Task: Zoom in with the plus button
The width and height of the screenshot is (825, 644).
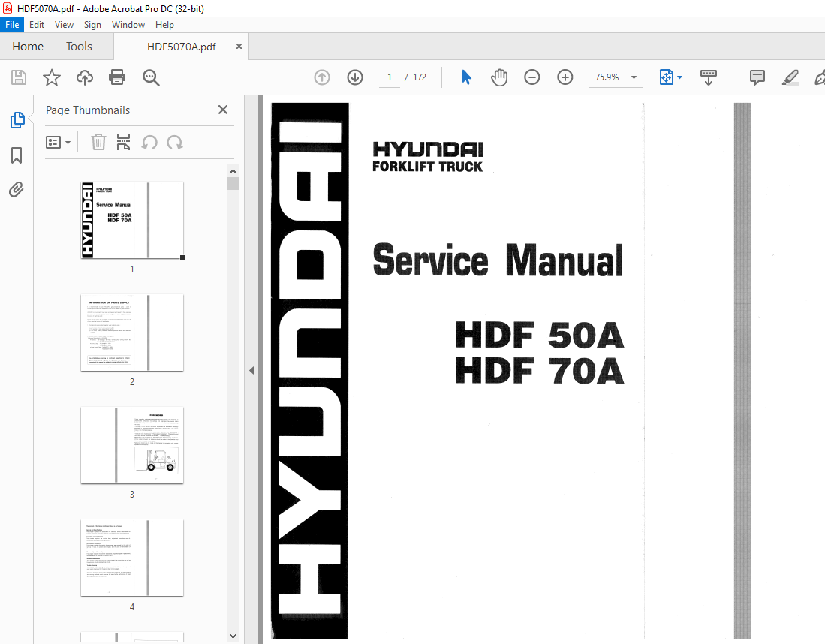Action: pos(565,77)
